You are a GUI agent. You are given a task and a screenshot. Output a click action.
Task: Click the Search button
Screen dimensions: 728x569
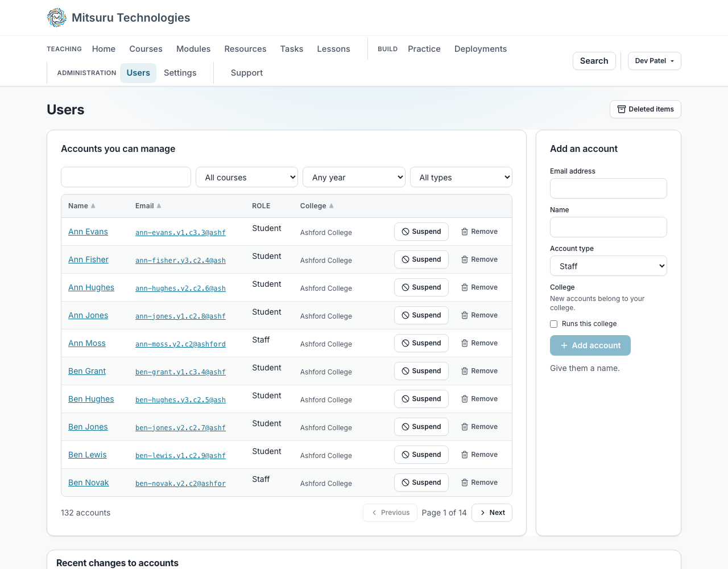(x=594, y=61)
